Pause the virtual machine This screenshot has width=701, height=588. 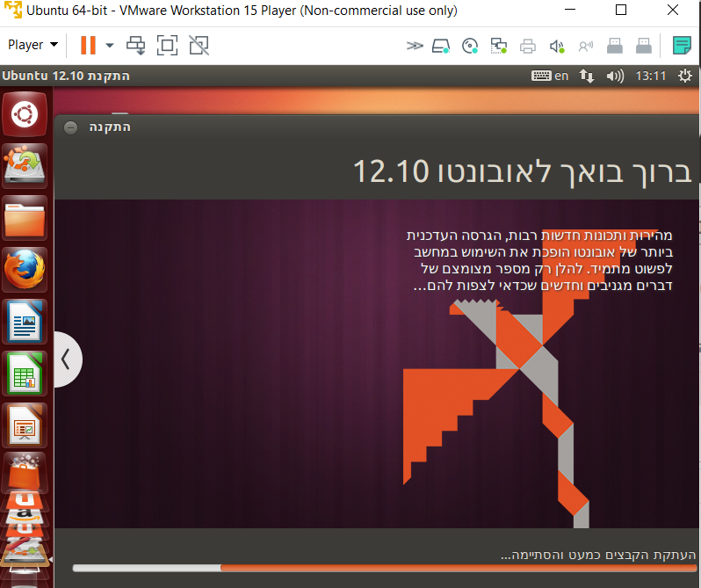tap(88, 45)
